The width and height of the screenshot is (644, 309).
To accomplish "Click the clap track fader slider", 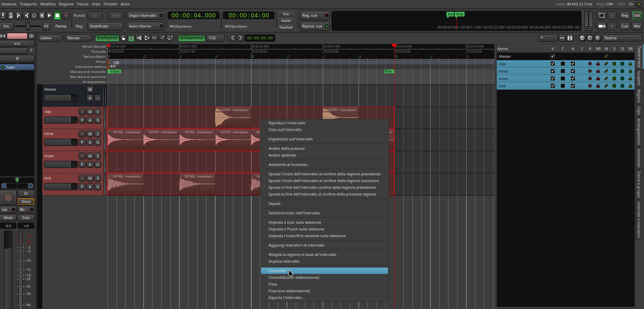I will (x=61, y=120).
